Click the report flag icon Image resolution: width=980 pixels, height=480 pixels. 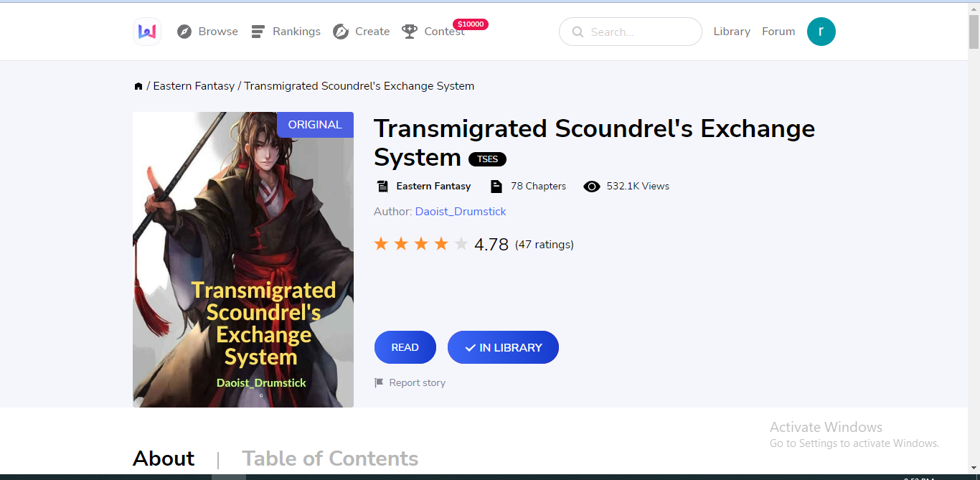tap(379, 383)
